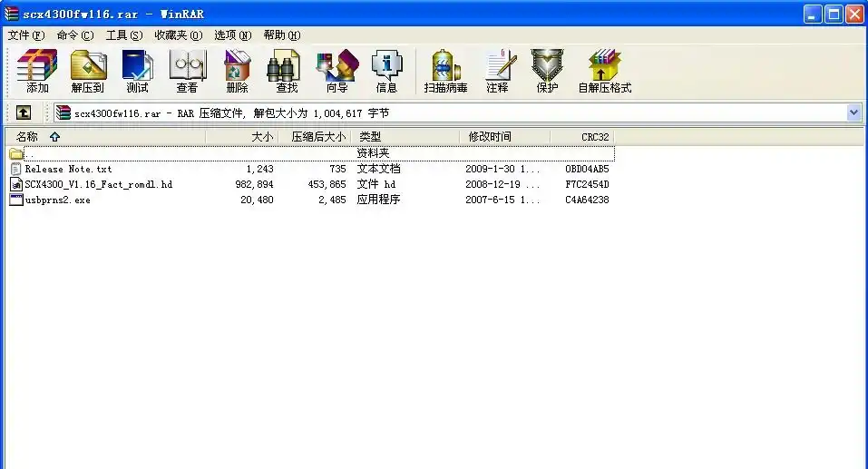
Task: Select the parent folder '..' icon
Action: point(16,153)
